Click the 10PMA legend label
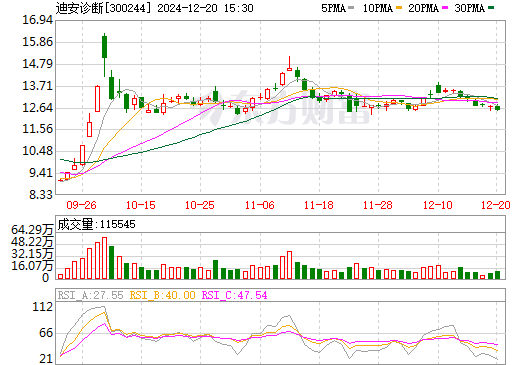 (x=378, y=8)
